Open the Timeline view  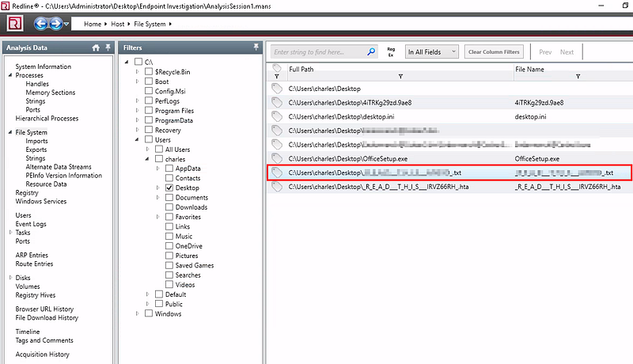pos(28,332)
